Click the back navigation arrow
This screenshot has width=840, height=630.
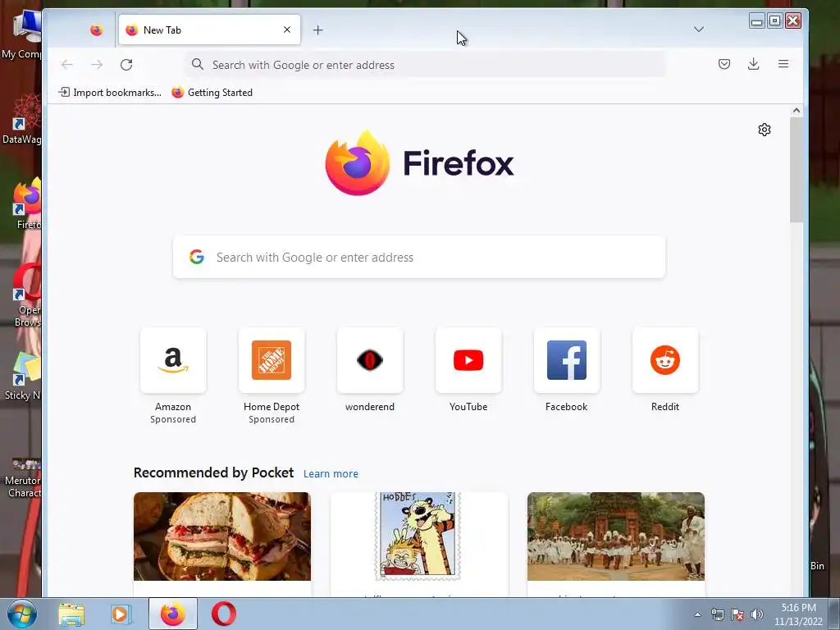click(x=67, y=65)
